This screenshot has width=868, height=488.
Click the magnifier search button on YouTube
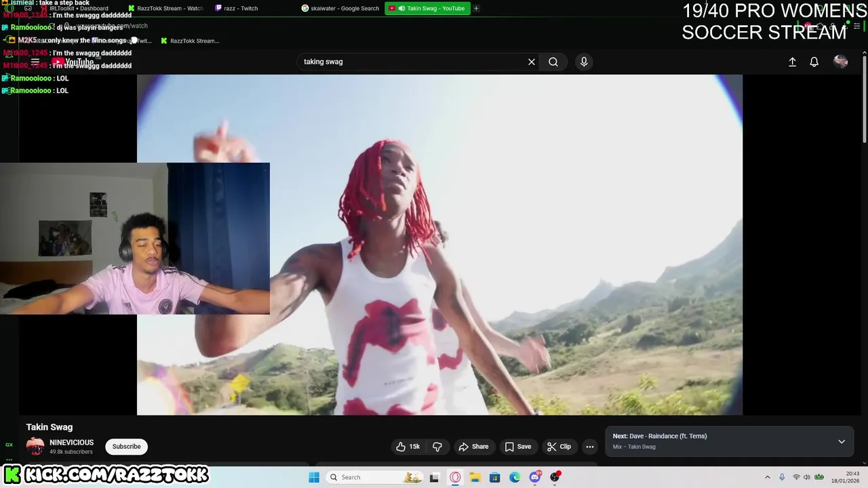coord(553,62)
